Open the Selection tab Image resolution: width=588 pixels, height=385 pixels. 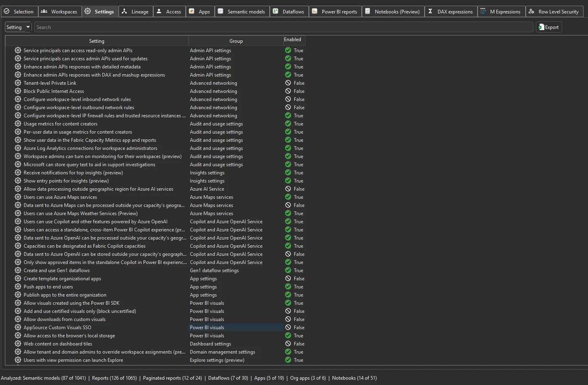(19, 11)
